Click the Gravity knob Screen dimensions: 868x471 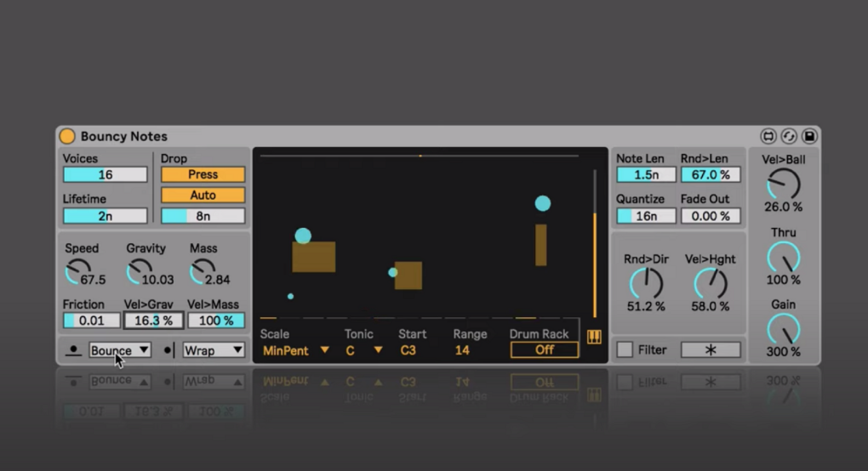[140, 272]
